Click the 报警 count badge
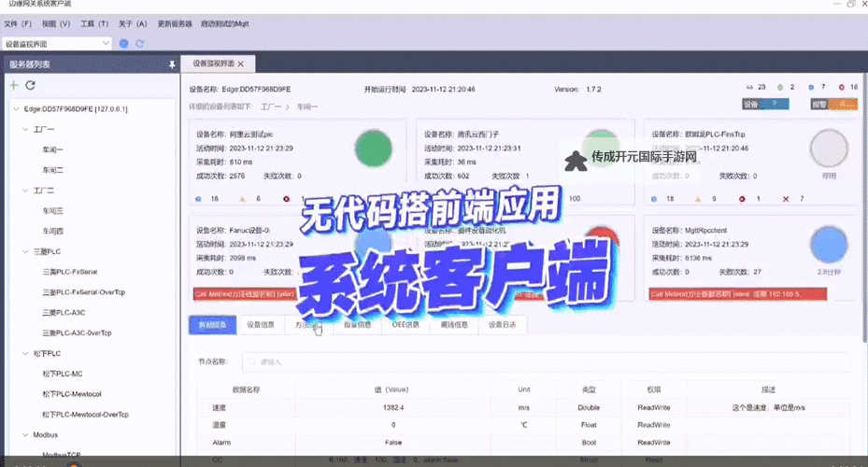The height and width of the screenshot is (467, 868). tap(834, 104)
